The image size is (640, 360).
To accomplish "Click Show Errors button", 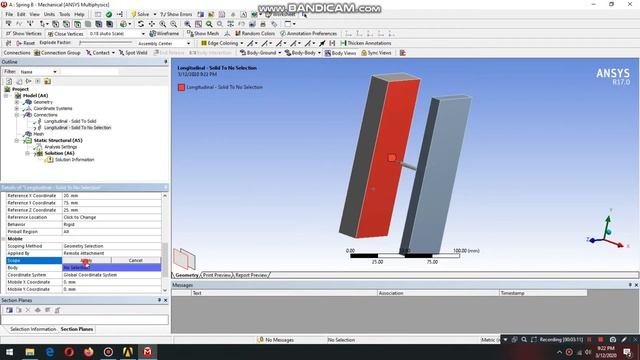I will coord(176,14).
